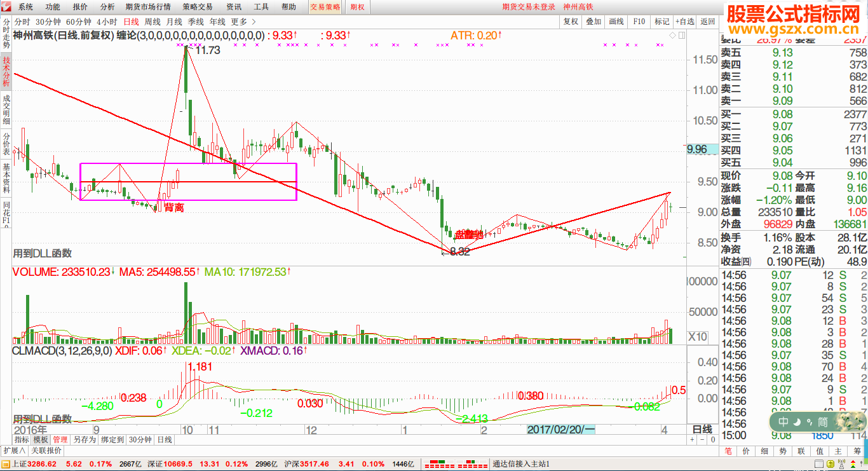868x471 pixels.
Task: Click the 上证 index value 3286.62
Action: tap(42, 465)
